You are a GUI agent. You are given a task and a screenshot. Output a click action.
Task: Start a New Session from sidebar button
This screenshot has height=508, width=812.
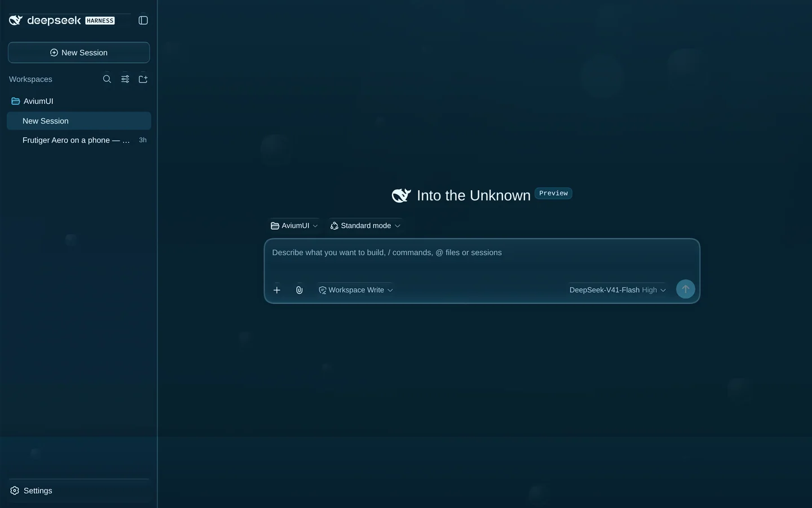pos(79,52)
